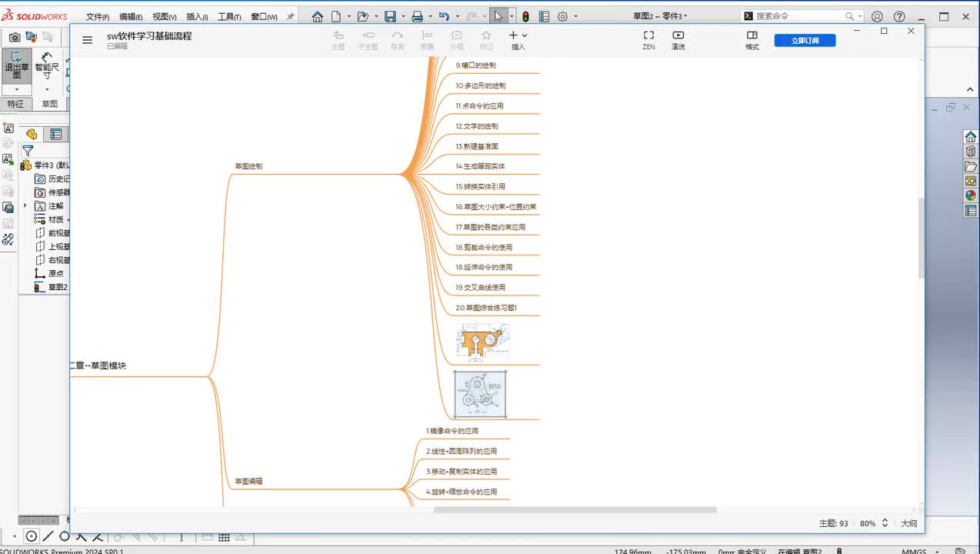Expand the Annotations (注解) tree node

click(x=25, y=205)
